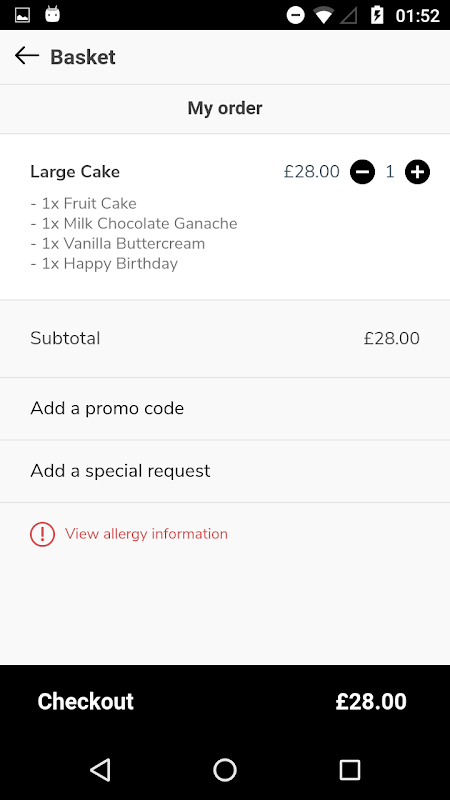
Task: Tap the back arrow beside Basket
Action: [x=27, y=56]
